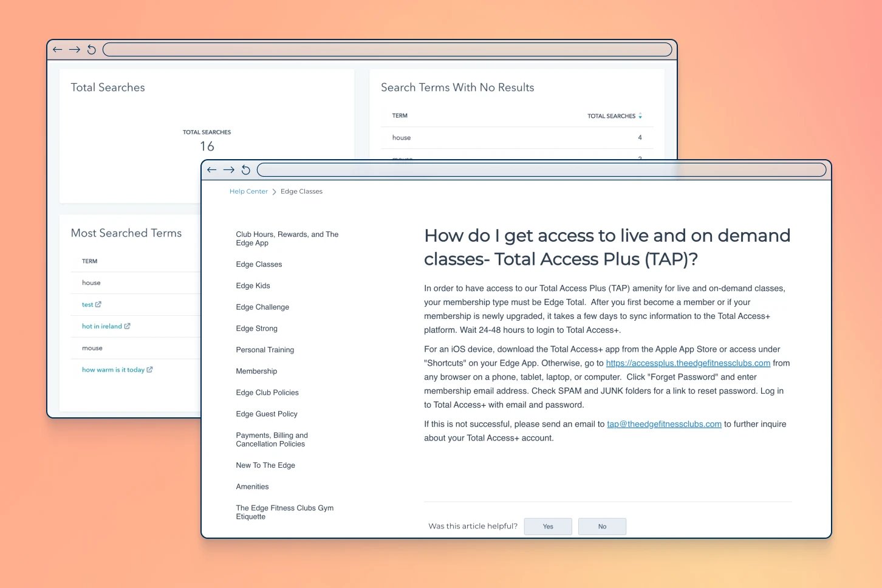Image resolution: width=882 pixels, height=588 pixels.
Task: Open The Edge Fitness Clubs Gym Etiquette
Action: 284,512
